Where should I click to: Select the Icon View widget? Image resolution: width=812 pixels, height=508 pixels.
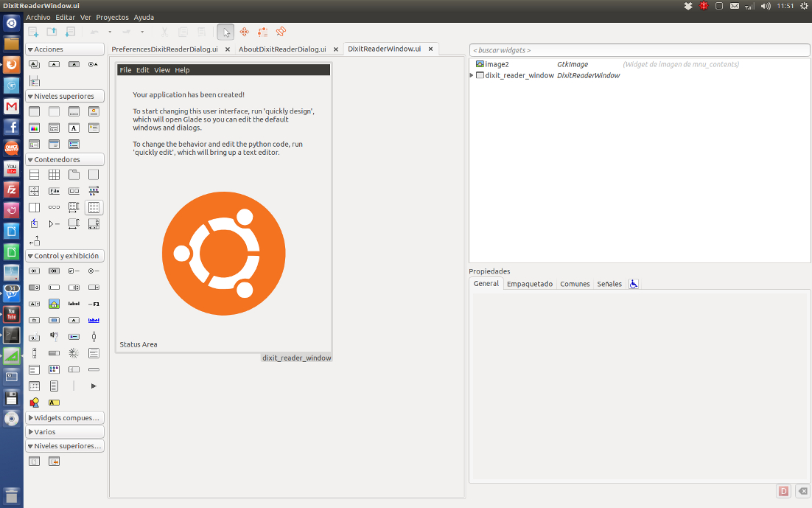(x=54, y=369)
